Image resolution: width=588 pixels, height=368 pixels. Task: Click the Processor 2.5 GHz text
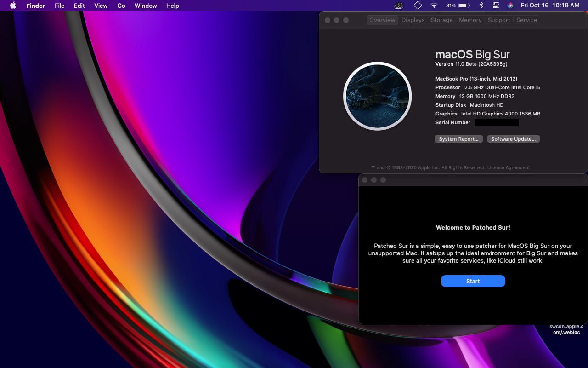[x=488, y=87]
